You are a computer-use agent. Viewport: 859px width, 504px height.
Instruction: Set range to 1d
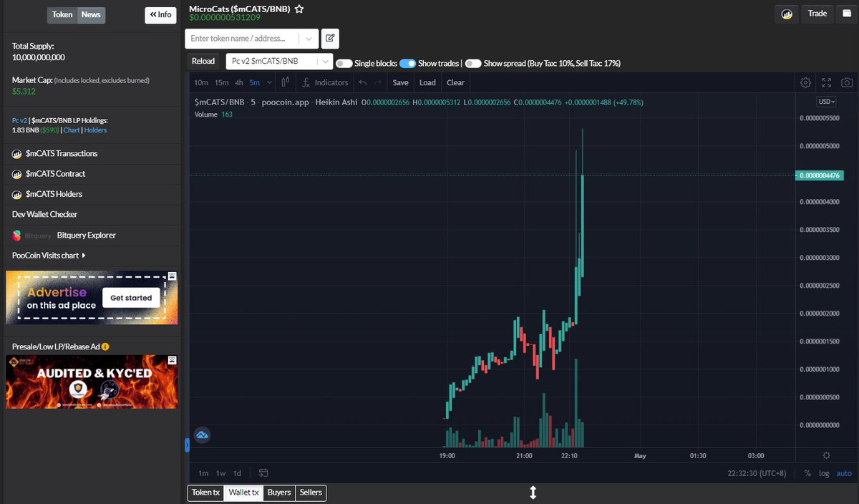(238, 473)
